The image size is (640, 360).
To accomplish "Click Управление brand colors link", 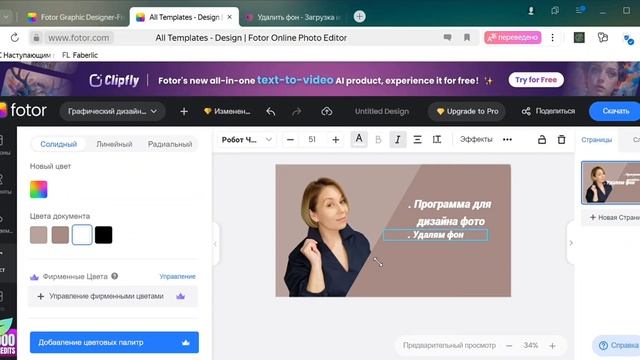I will tap(178, 276).
